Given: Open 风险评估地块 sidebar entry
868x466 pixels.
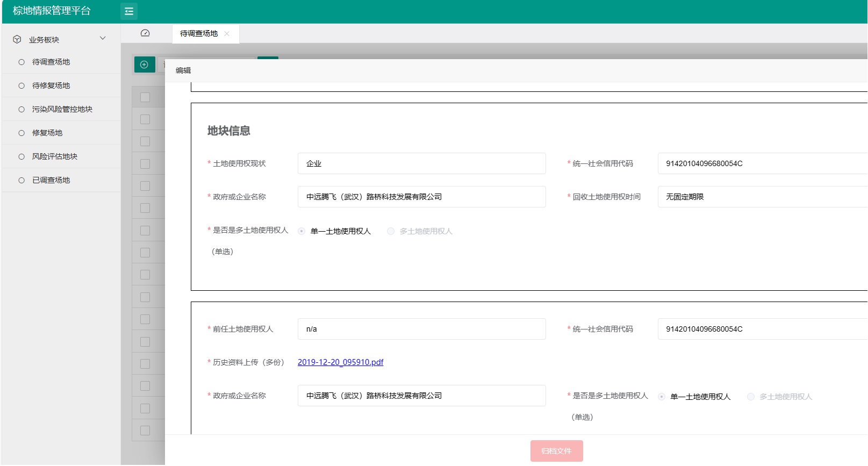Looking at the screenshot, I should click(54, 156).
